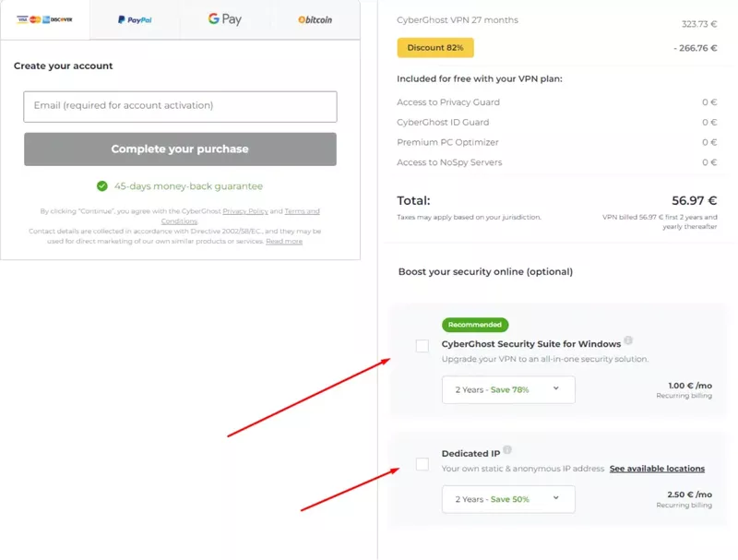Viewport: 738px width, 560px height.
Task: Click the Mastercard icon
Action: pyautogui.click(x=35, y=18)
